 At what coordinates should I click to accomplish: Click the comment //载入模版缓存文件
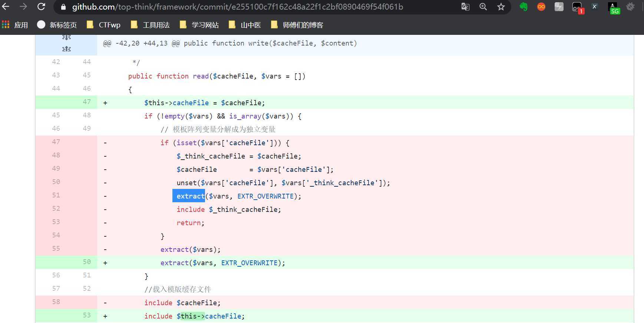pyautogui.click(x=178, y=289)
